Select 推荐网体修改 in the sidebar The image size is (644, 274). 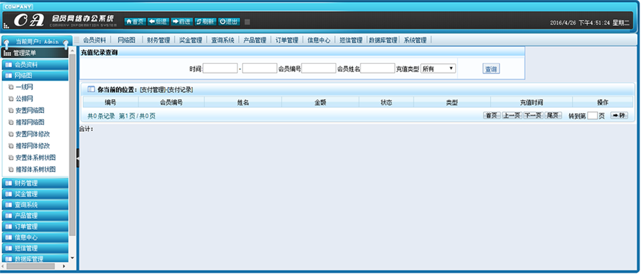(32, 146)
